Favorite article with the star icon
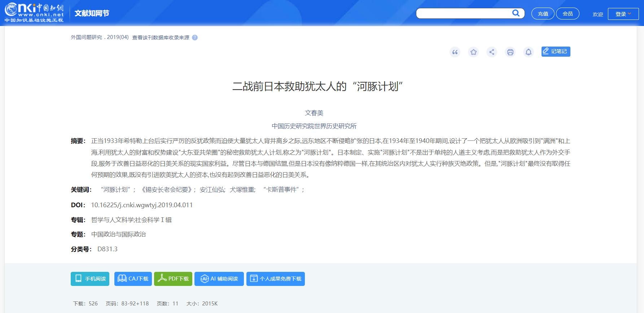This screenshot has height=313, width=644. pos(473,52)
